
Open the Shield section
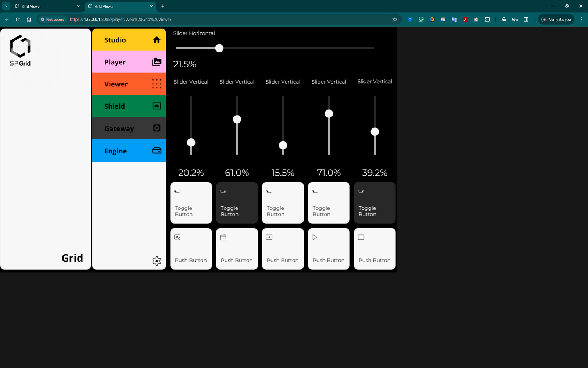coord(129,106)
